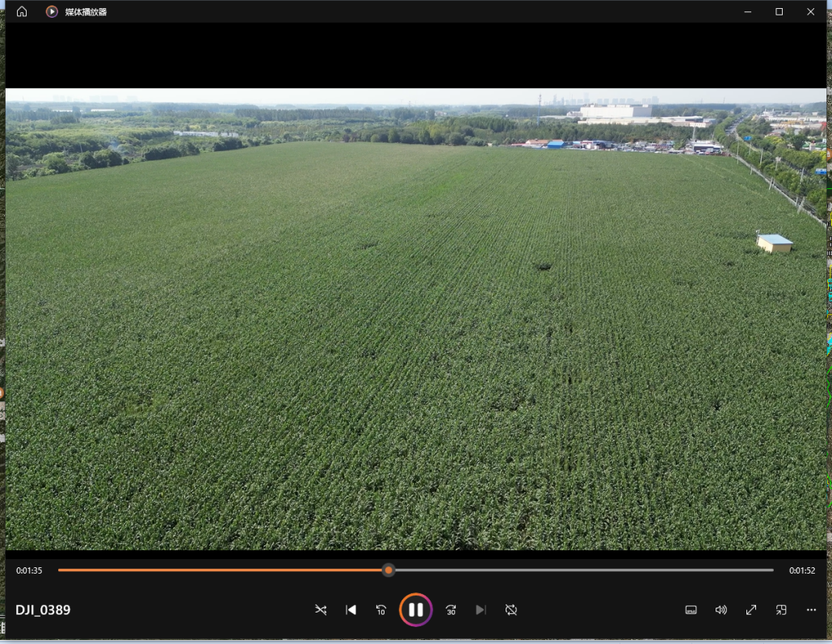Open the more options ellipsis menu

(x=811, y=610)
